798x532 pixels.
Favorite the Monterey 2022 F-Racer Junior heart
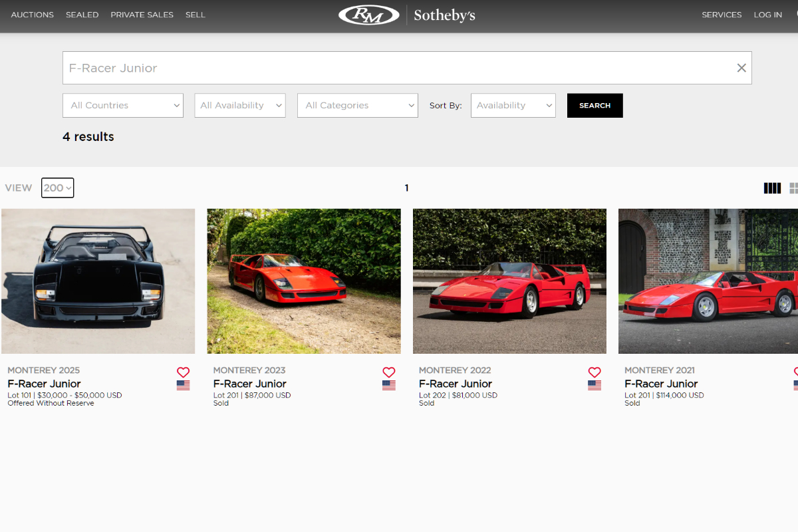point(595,372)
